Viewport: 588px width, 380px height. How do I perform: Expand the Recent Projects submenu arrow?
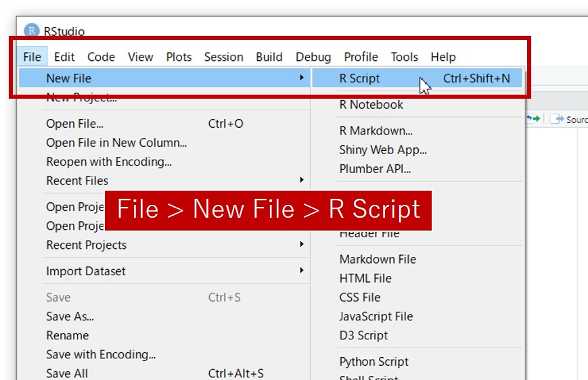point(301,245)
